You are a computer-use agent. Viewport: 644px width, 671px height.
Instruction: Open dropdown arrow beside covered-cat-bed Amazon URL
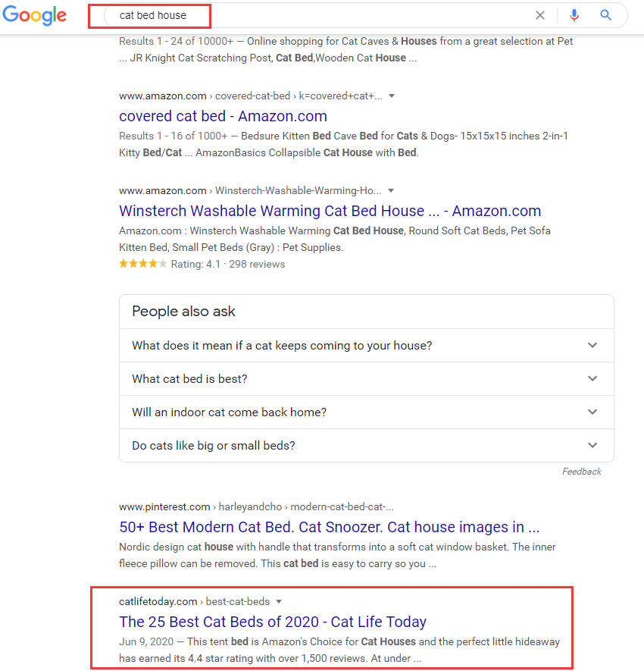pyautogui.click(x=391, y=96)
